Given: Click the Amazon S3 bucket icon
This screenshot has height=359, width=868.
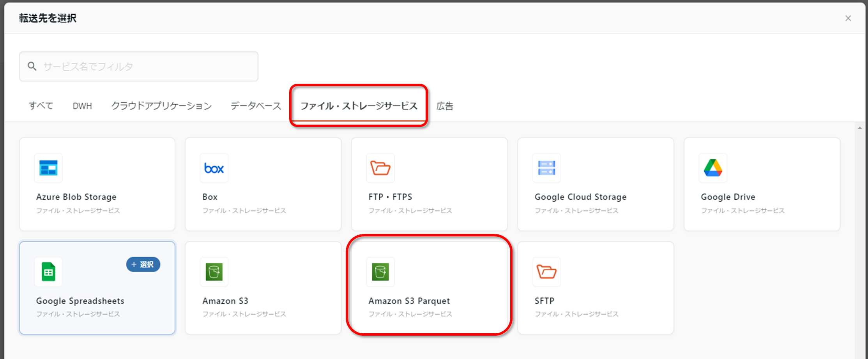Looking at the screenshot, I should coord(214,272).
